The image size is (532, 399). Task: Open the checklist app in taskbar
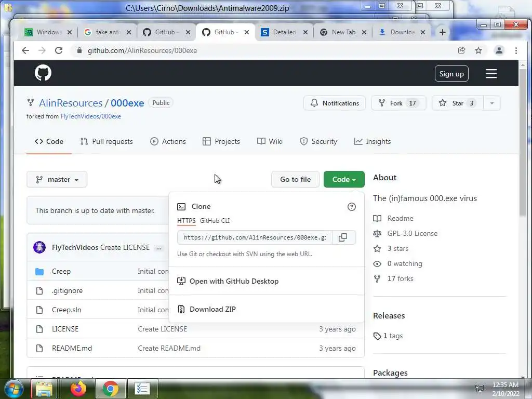pyautogui.click(x=142, y=389)
